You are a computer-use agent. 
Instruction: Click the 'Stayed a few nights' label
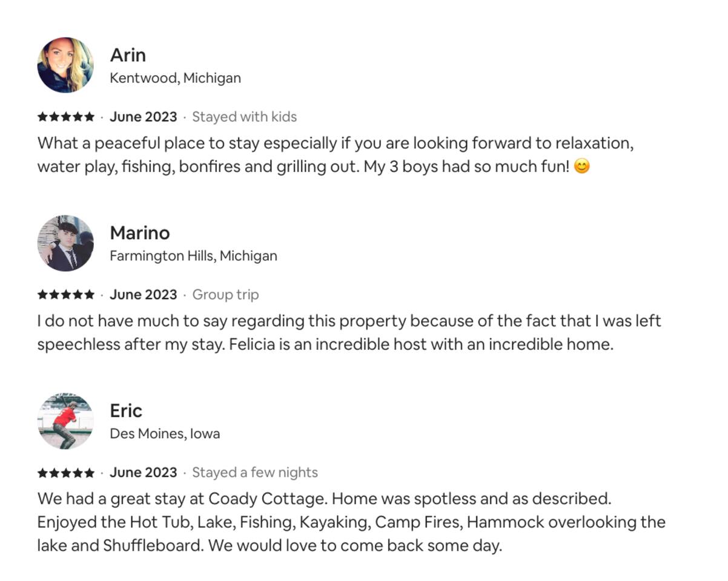[x=255, y=473]
